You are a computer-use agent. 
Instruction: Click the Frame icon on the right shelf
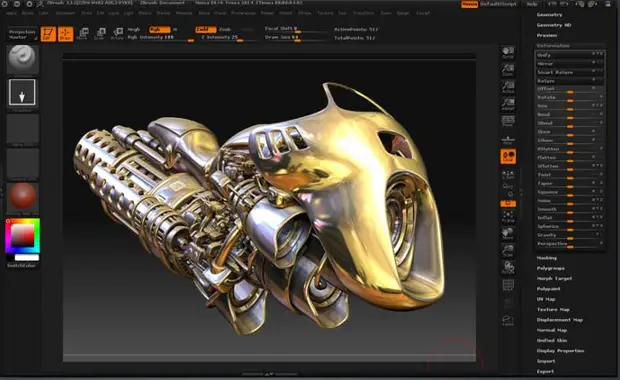[x=508, y=217]
